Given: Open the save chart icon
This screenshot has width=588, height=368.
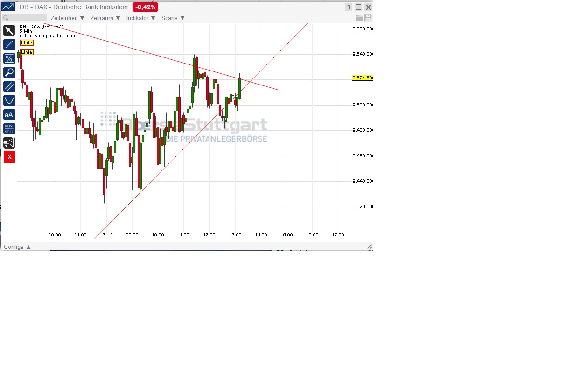Looking at the screenshot, I should (x=368, y=18).
